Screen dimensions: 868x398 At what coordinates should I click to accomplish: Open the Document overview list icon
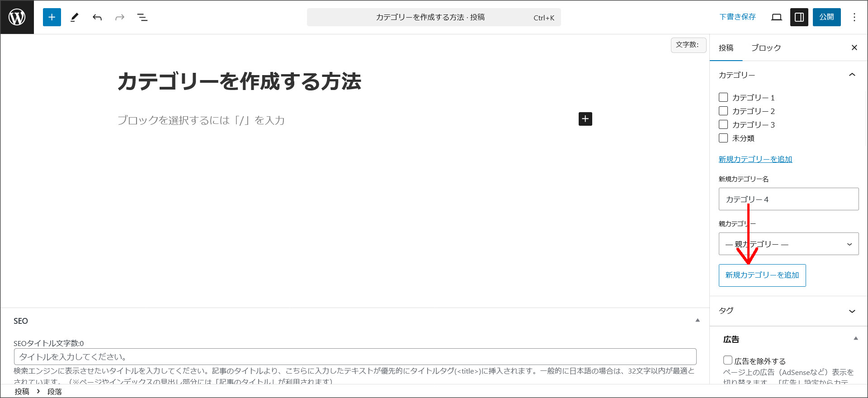[x=142, y=17]
